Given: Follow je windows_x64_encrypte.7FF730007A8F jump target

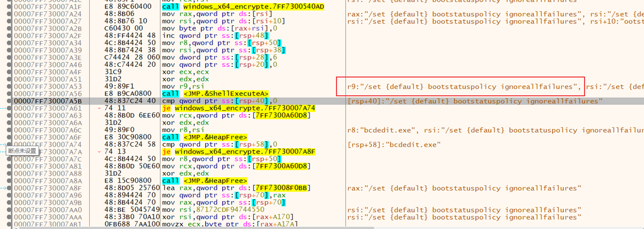Looking at the screenshot, I should pos(243,152).
